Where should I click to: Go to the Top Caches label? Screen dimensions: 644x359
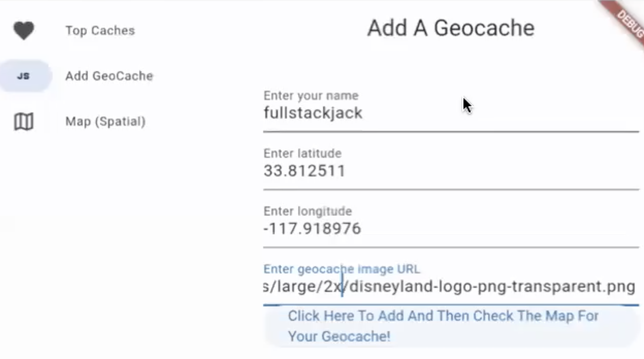coord(100,30)
